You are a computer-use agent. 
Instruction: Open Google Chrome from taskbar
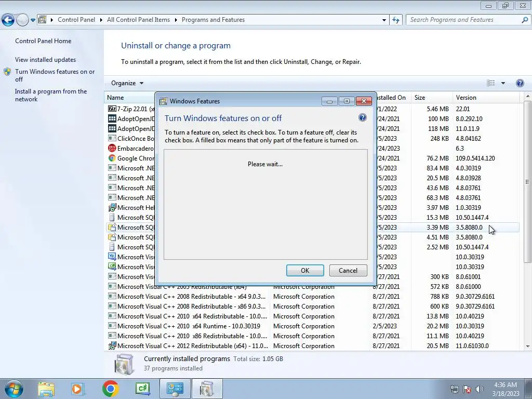pos(110,389)
